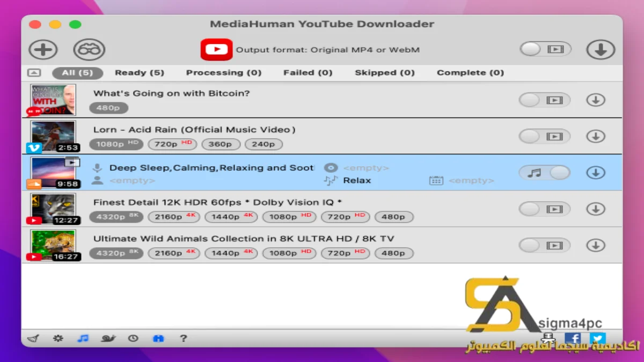
Task: Open the Skipped (0) tab
Action: point(385,72)
